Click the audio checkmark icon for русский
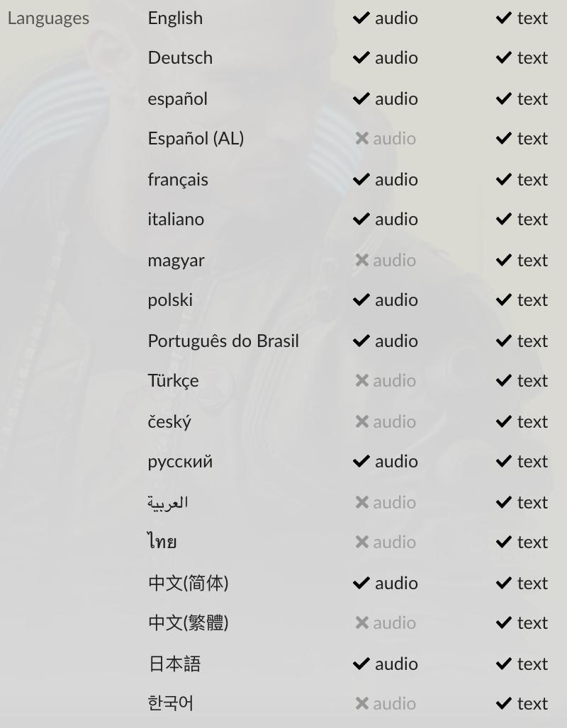The image size is (567, 728). point(361,462)
